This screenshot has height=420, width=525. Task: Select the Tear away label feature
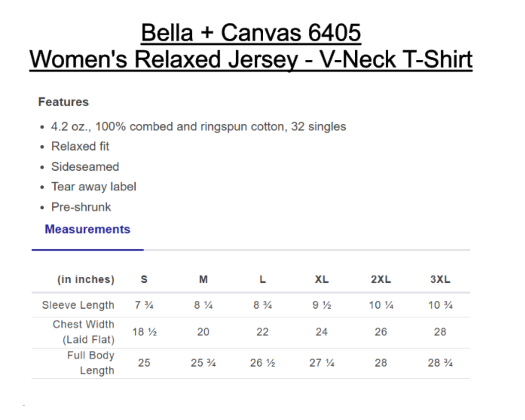coord(93,187)
